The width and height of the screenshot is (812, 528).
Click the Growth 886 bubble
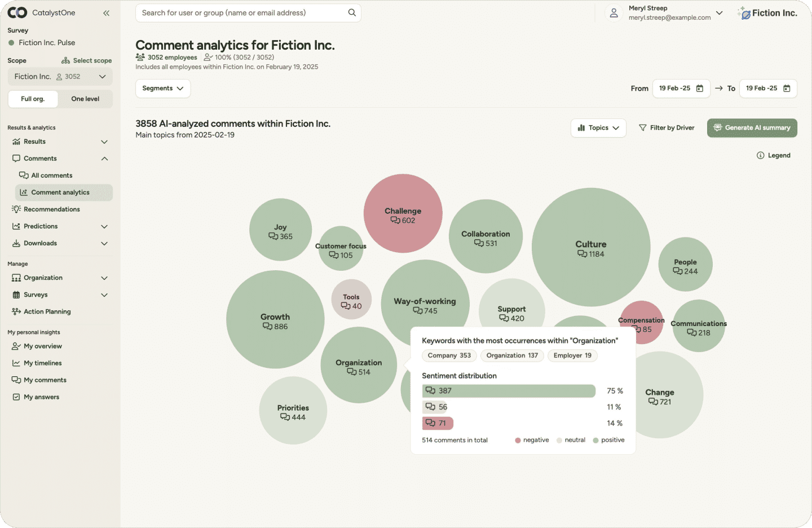click(x=275, y=319)
